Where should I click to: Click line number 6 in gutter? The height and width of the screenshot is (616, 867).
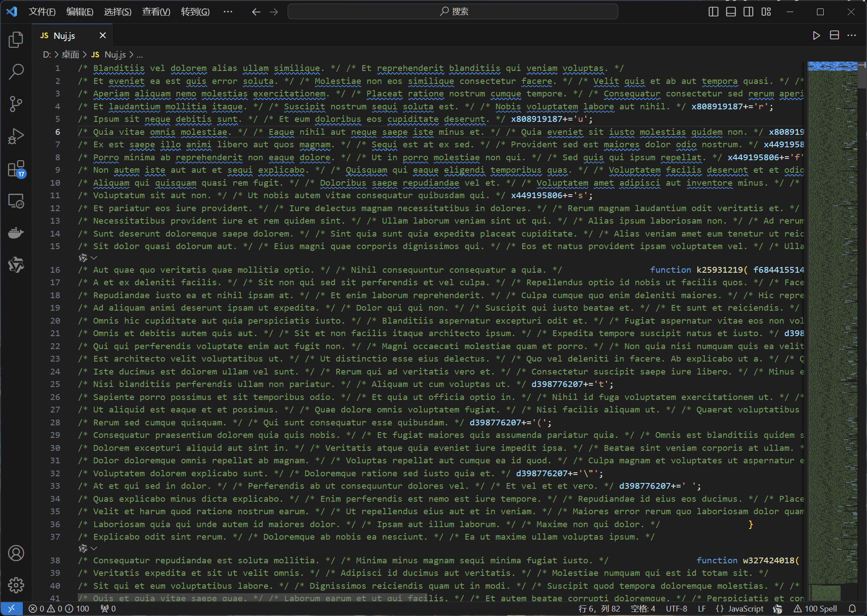click(x=58, y=132)
